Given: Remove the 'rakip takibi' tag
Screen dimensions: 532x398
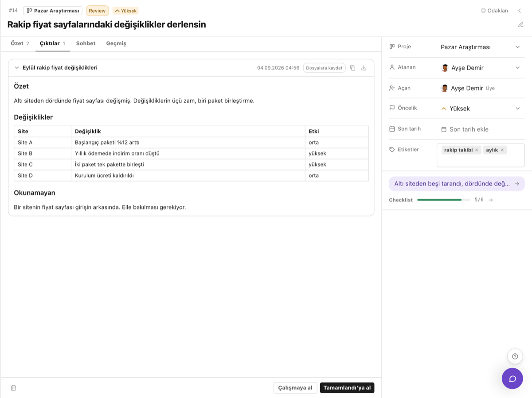Looking at the screenshot, I should [477, 150].
